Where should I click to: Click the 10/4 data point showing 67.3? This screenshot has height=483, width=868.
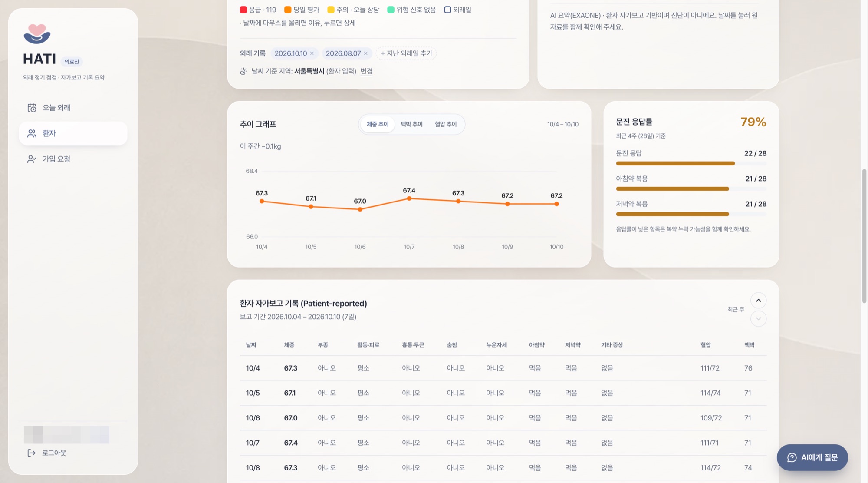[x=262, y=202]
